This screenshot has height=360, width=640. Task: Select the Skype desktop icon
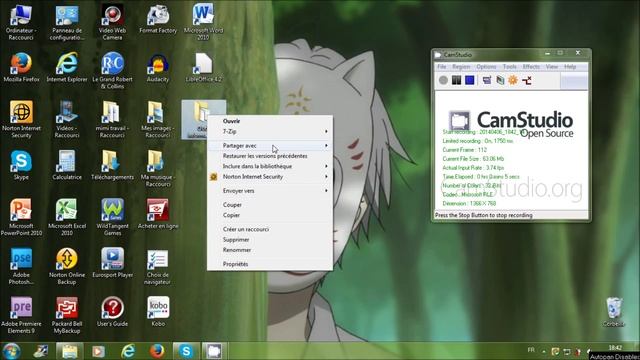pyautogui.click(x=21, y=165)
